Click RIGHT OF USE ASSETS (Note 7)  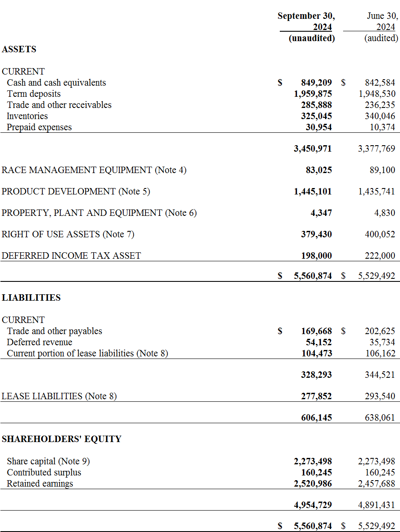pos(68,234)
